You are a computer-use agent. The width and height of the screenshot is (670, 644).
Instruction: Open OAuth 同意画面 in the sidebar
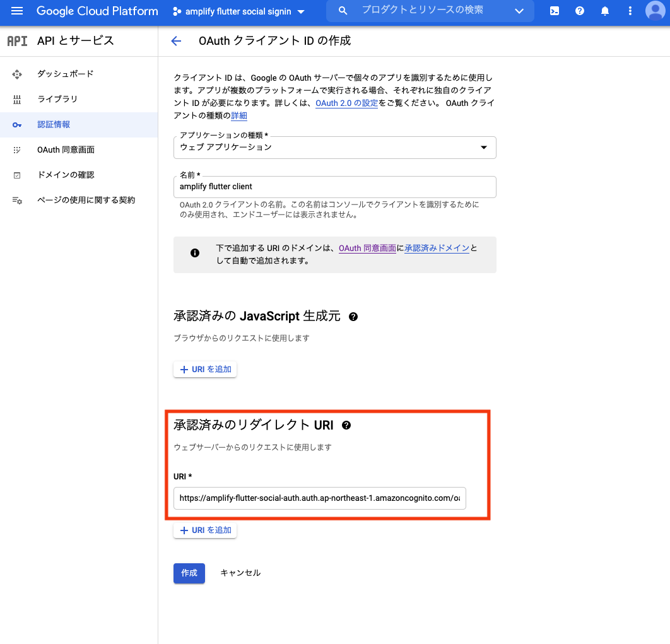(79, 149)
